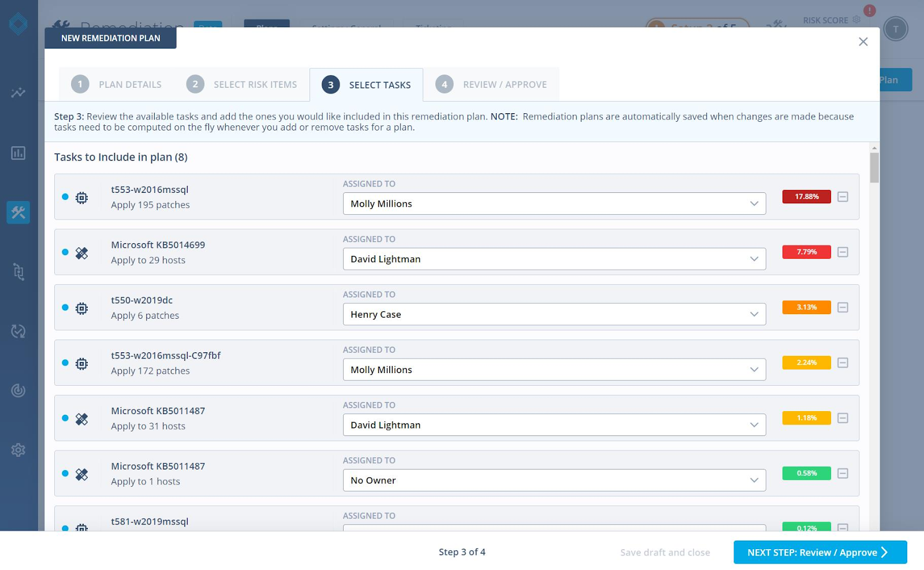924x570 pixels.
Task: Remove KB5014699 task using minus box
Action: click(x=843, y=252)
